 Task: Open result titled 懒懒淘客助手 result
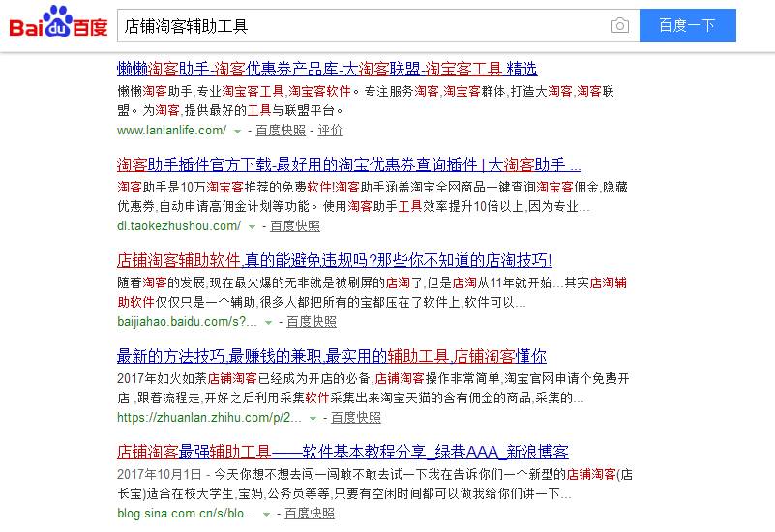click(327, 69)
